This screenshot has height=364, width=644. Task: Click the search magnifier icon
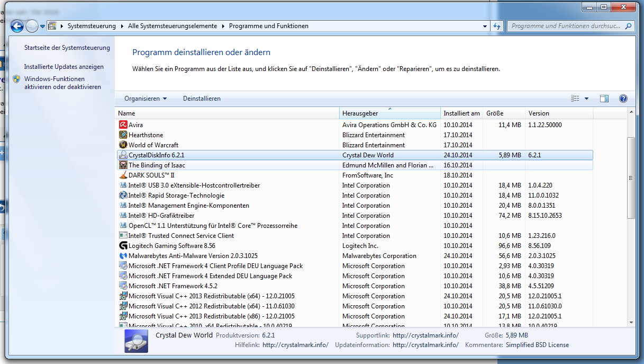tap(628, 25)
